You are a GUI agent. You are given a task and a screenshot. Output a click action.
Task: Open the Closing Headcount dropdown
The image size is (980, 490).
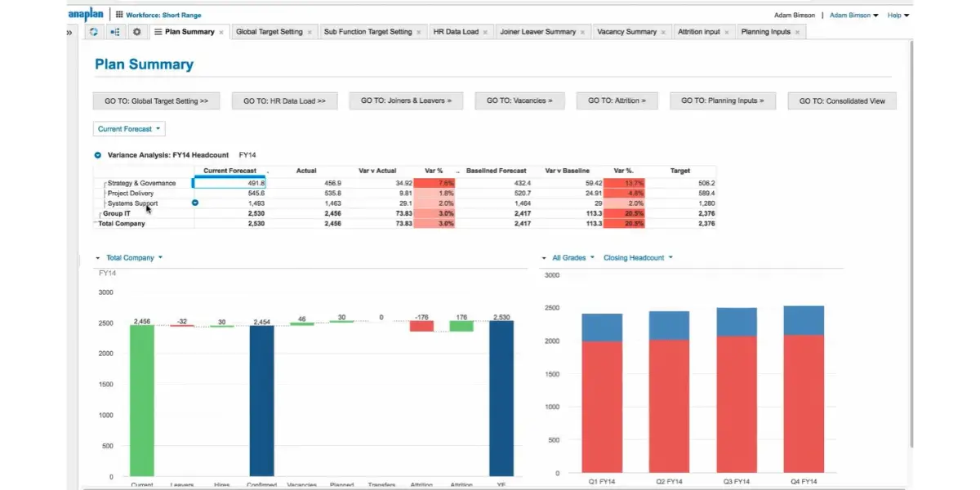(x=638, y=258)
